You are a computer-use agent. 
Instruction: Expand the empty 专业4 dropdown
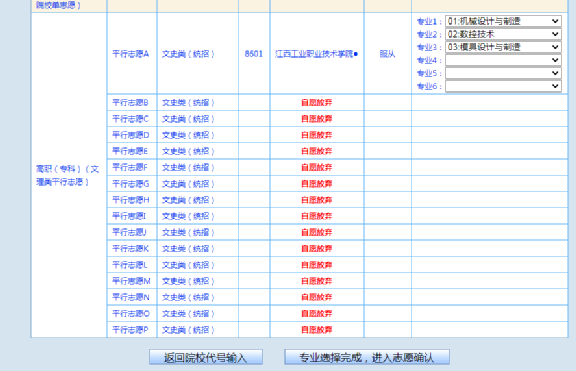pyautogui.click(x=503, y=60)
